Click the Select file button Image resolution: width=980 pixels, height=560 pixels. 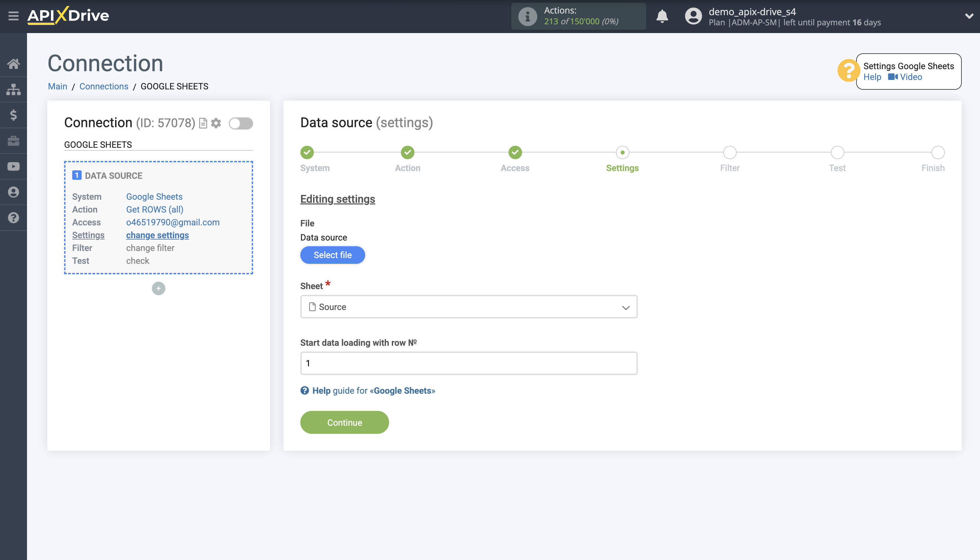click(332, 255)
